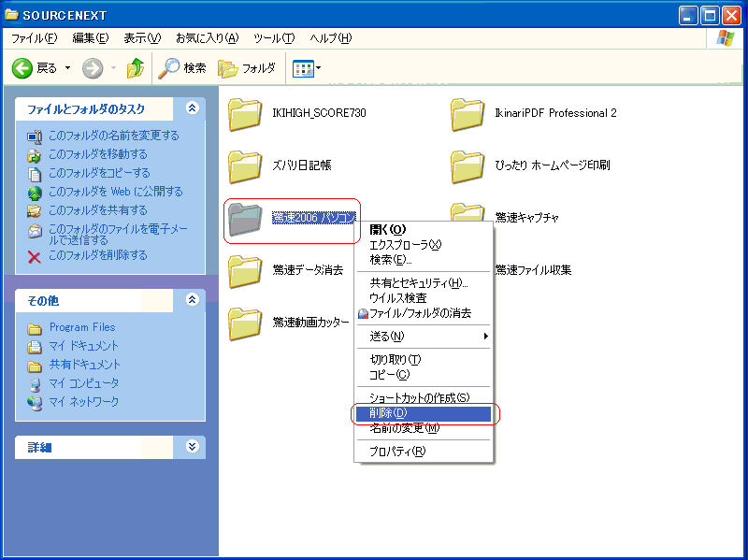748x560 pixels.
Task: Choose コピー(C) in the context menu
Action: click(424, 375)
